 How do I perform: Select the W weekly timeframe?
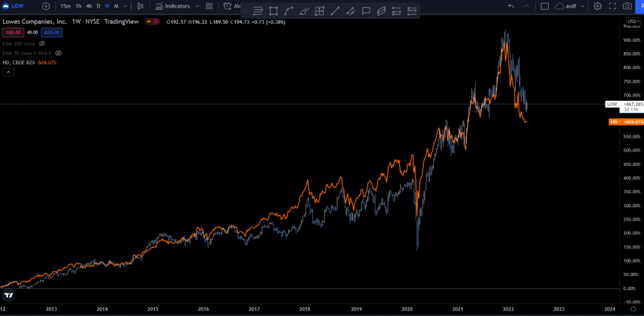(107, 6)
